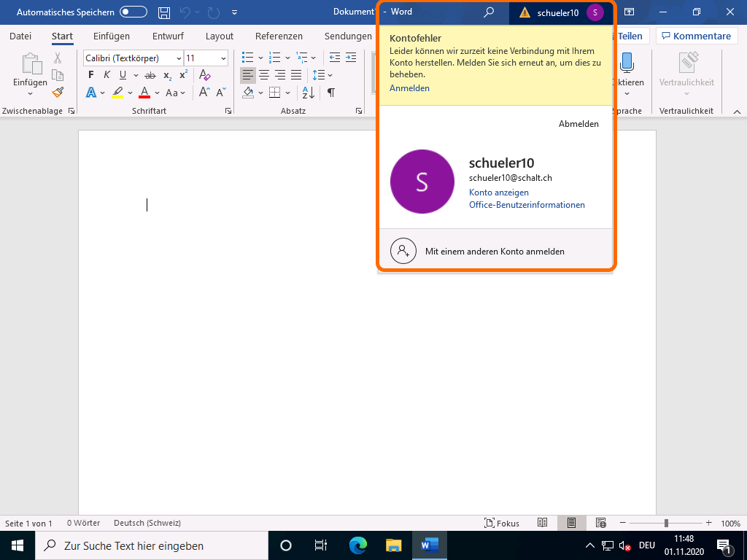Click the zoom slider handle

(666, 523)
